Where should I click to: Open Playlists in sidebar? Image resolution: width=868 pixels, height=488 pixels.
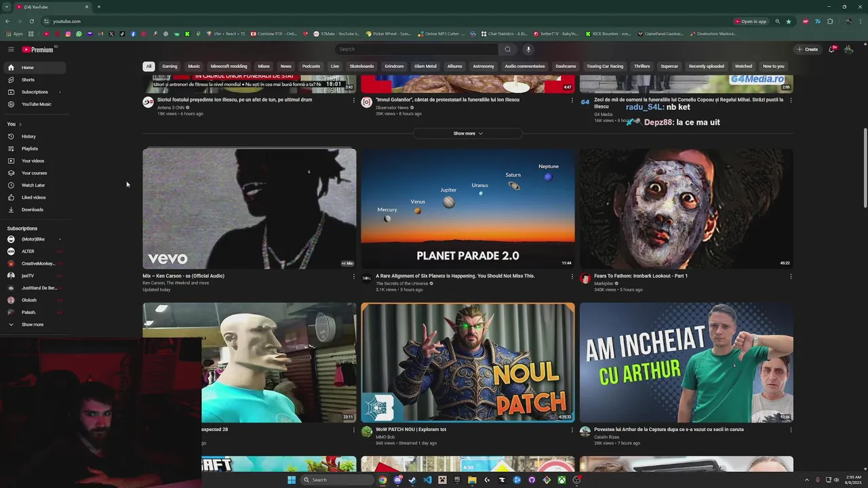[x=33, y=148]
